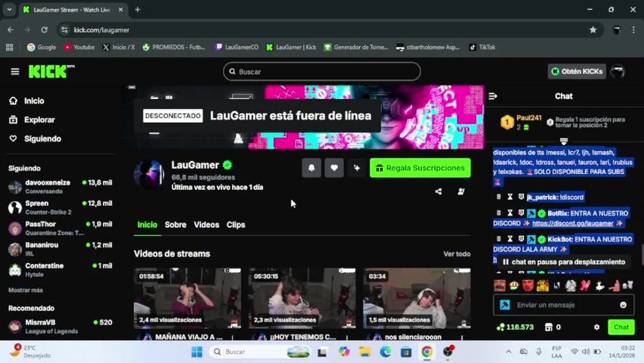
Task: Switch to the Videos tab
Action: 207,225
